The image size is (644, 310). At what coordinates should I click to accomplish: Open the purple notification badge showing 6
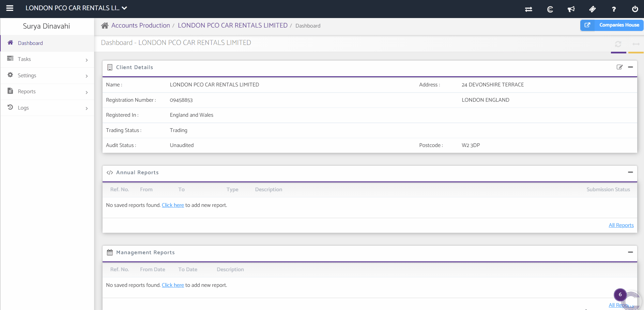[x=620, y=295]
